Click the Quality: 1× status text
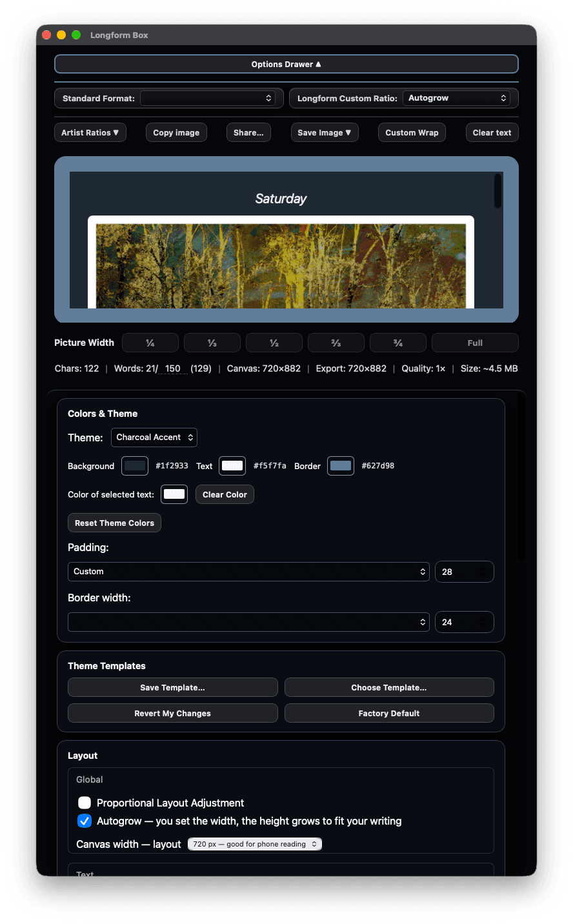This screenshot has height=924, width=573. coord(423,368)
